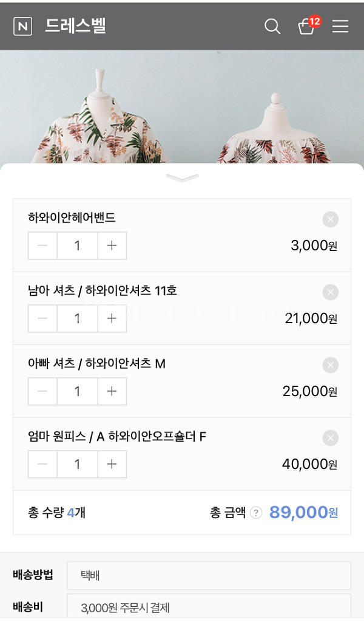The height and width of the screenshot is (622, 364).
Task: Increase quantity of 하와이안헤어밴드
Action: pyautogui.click(x=112, y=245)
